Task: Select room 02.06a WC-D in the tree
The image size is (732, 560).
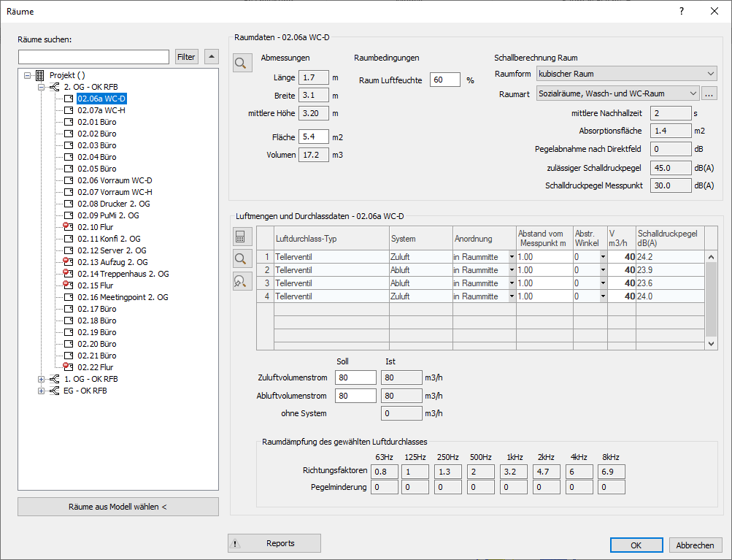Action: pyautogui.click(x=101, y=99)
